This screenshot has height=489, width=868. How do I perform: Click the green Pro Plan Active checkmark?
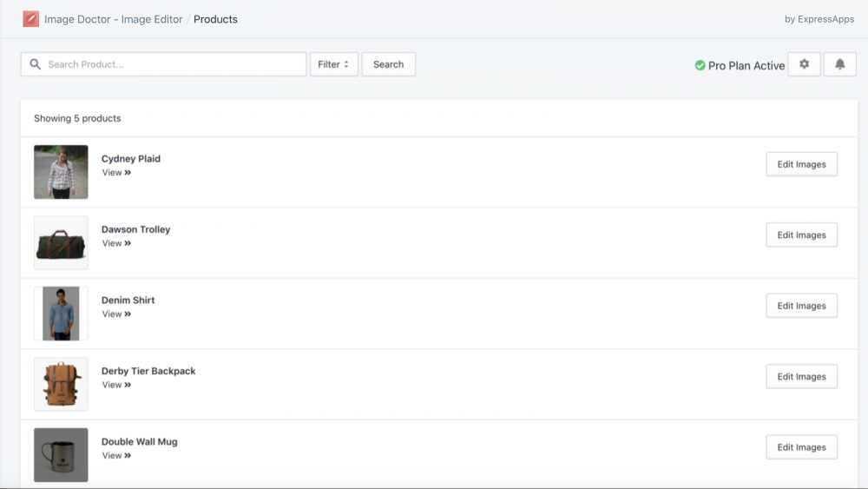click(700, 65)
